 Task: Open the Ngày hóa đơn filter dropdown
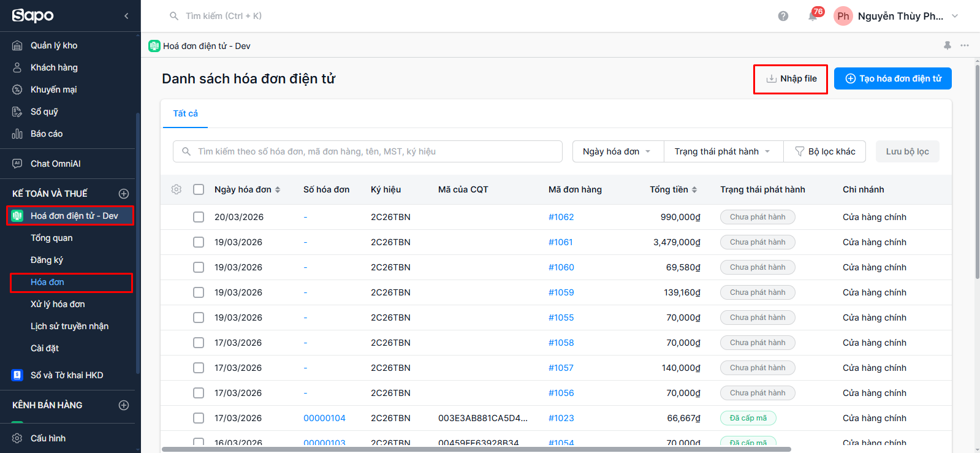pyautogui.click(x=617, y=151)
